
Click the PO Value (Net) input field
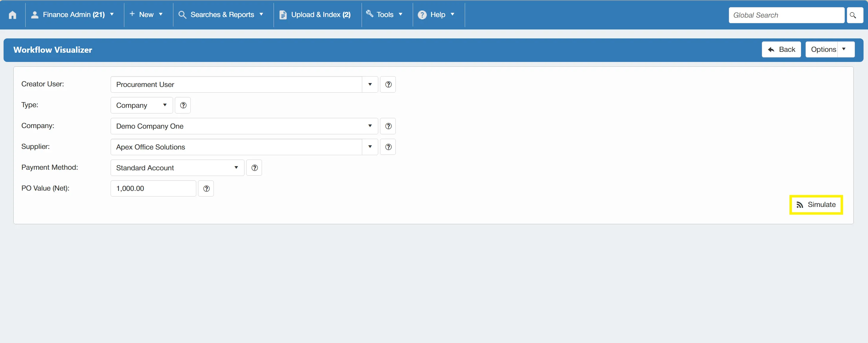[x=153, y=188]
